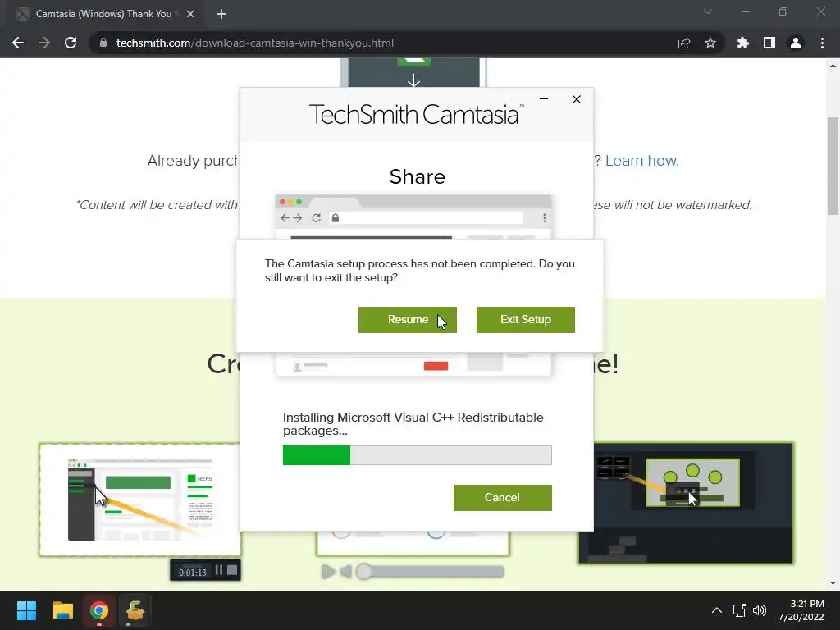Click the Installing Microsoft Visual C++ status text

point(413,424)
